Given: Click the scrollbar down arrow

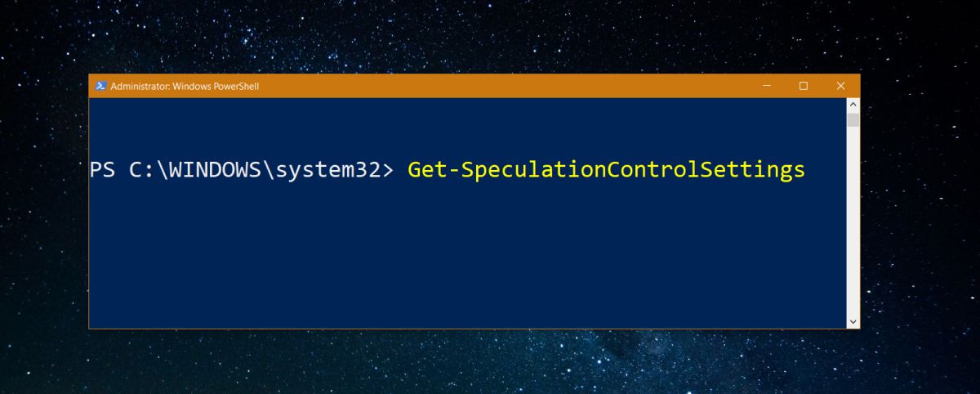Looking at the screenshot, I should tap(853, 321).
